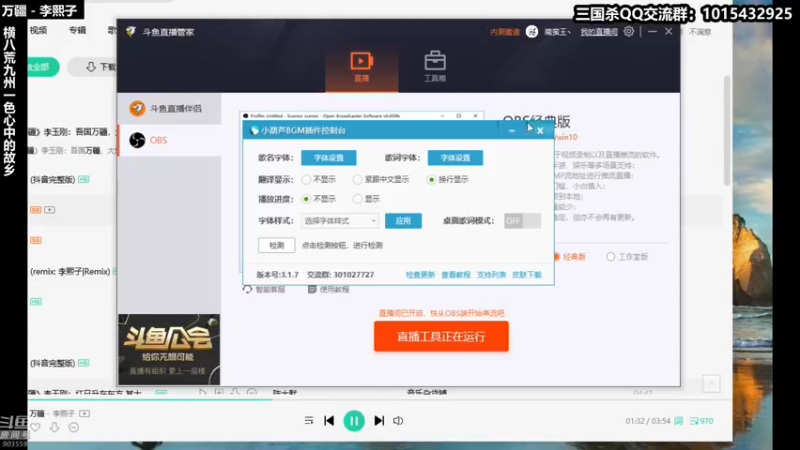Image resolution: width=800 pixels, height=450 pixels.
Task: Click 我的直播间 link
Action: tap(599, 32)
